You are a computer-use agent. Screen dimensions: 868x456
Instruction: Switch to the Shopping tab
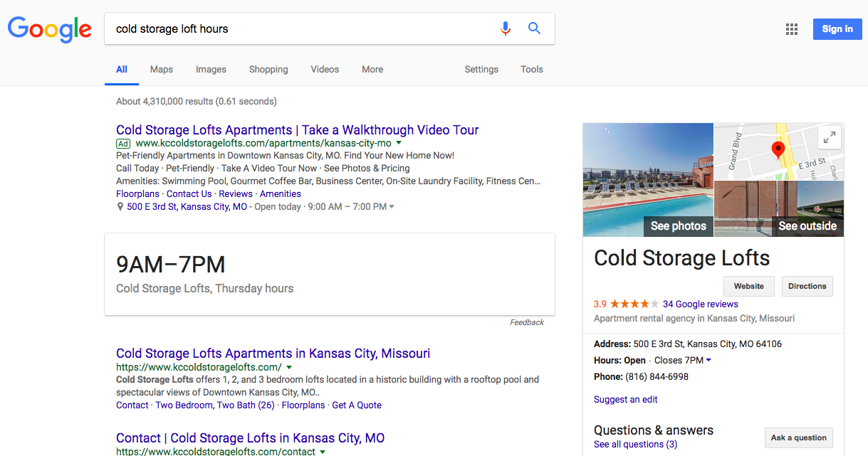(268, 70)
